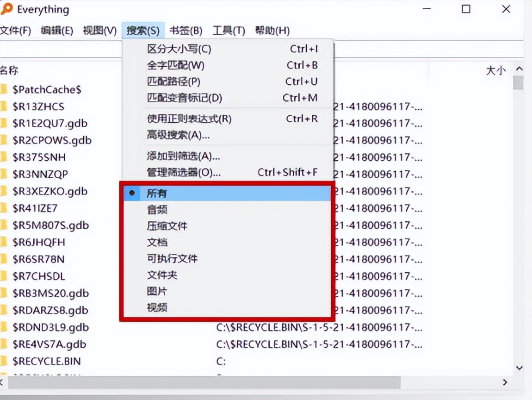Click path cell of $RE4VS7A.gdb row
This screenshot has height=400, width=532.
[319, 344]
